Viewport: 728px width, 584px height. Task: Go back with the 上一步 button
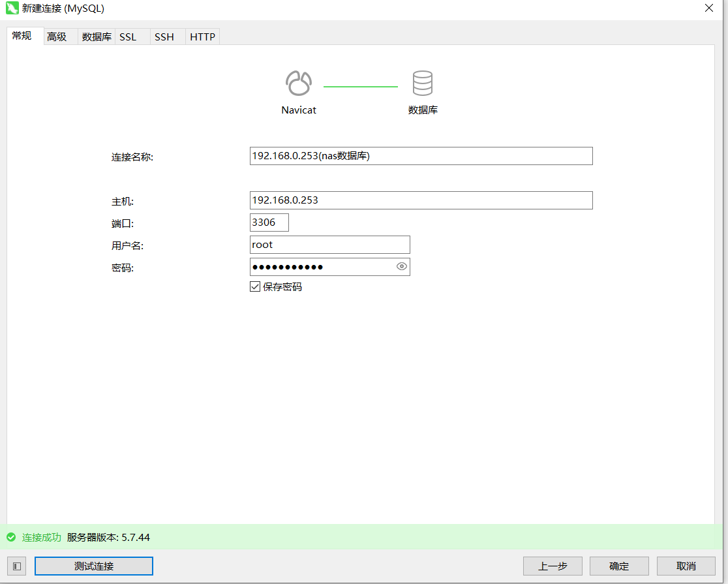tap(553, 566)
